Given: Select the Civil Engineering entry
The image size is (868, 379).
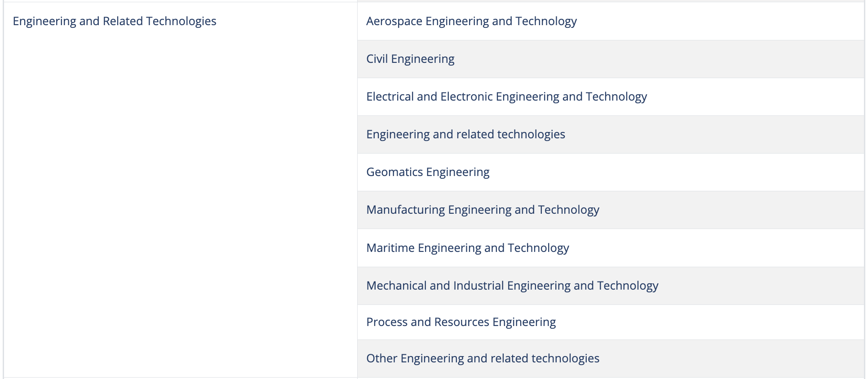Looking at the screenshot, I should coord(410,59).
